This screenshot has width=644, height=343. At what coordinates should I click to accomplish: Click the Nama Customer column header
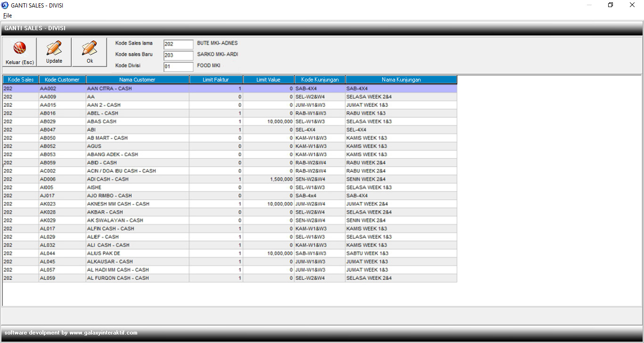click(137, 80)
